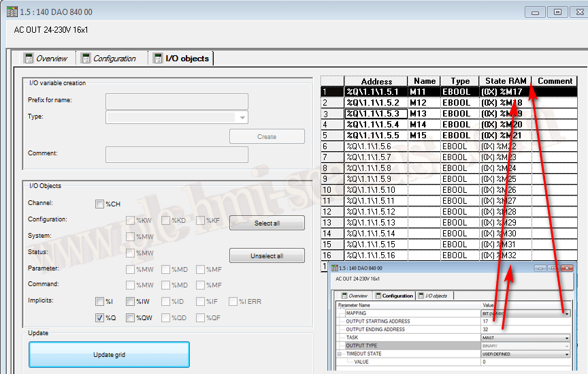Click the I/O objects tab icon

coord(158,59)
